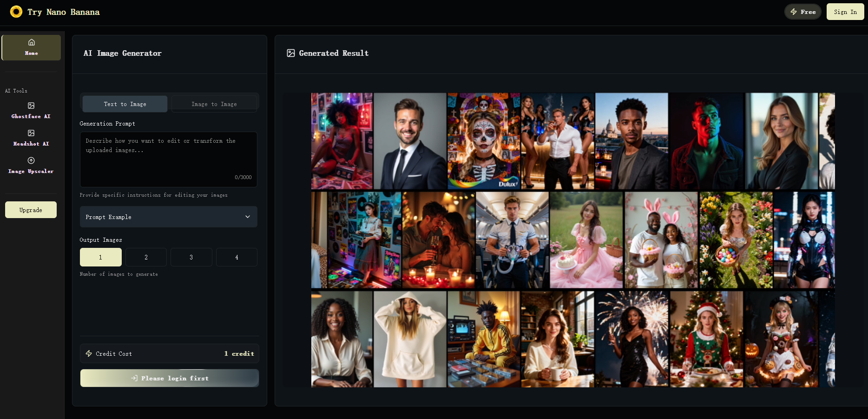Click the Upgrade button

pos(31,210)
